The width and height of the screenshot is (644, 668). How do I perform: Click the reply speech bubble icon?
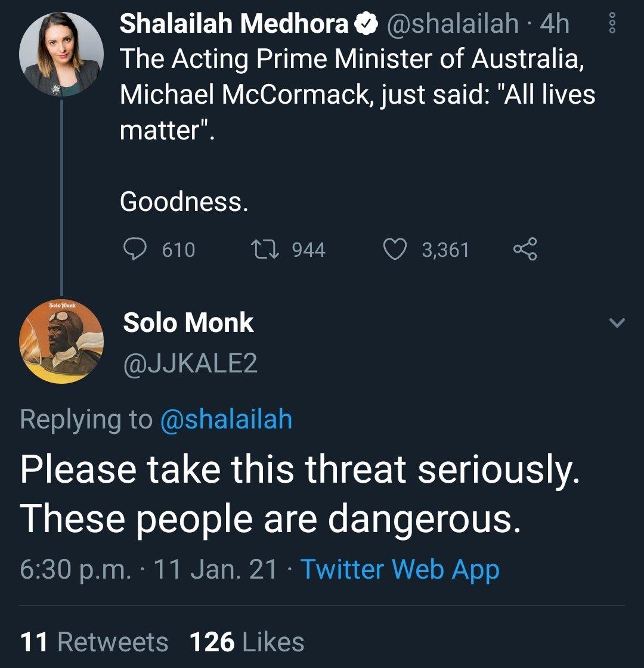pyautogui.click(x=135, y=249)
